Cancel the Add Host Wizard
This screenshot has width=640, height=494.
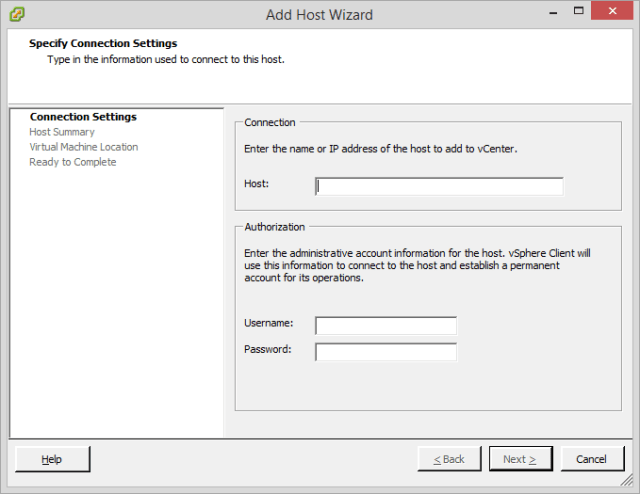coord(592,459)
